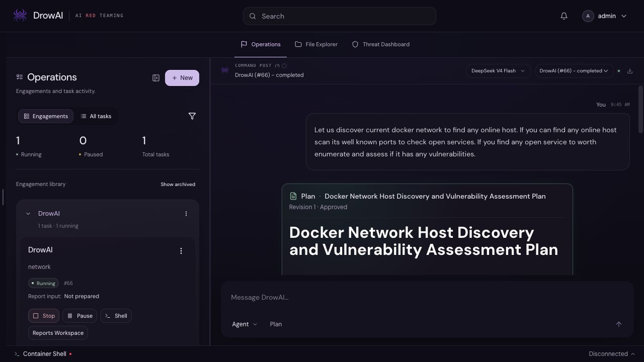This screenshot has width=644, height=362.
Task: Click the admin avatar circle
Action: 588,16
